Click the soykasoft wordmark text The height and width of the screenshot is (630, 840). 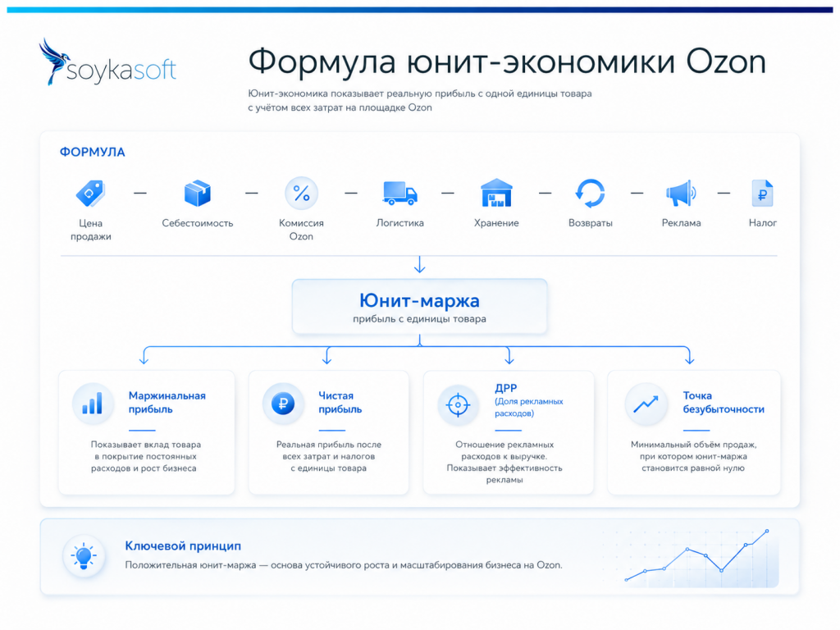coord(121,71)
